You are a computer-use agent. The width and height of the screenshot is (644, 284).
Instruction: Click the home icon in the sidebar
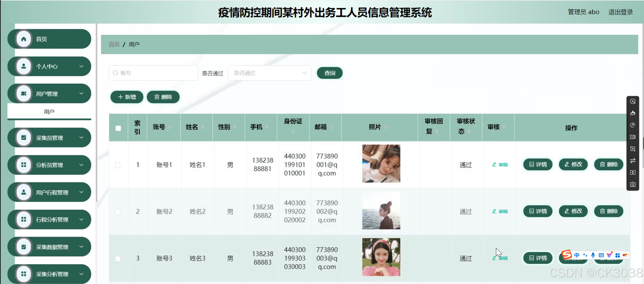[24, 39]
